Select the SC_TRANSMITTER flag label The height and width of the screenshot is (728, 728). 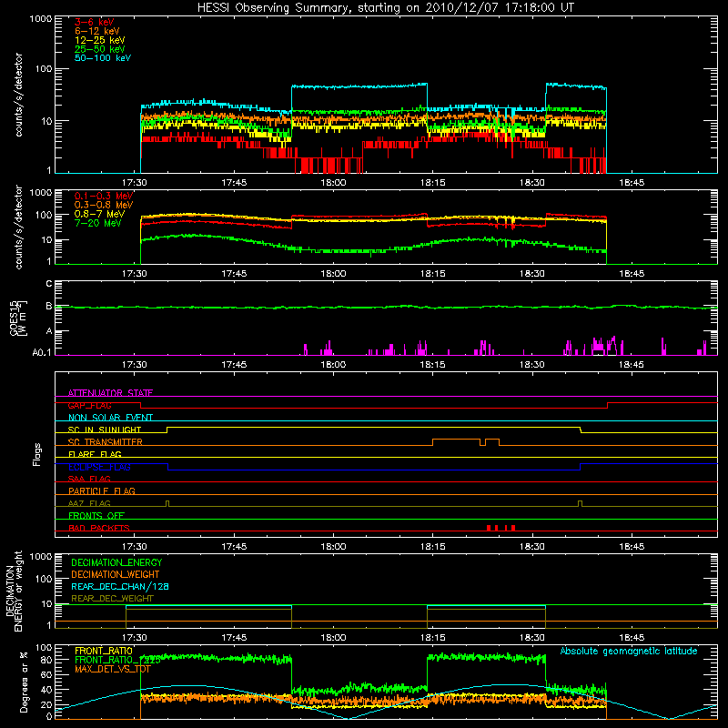[x=105, y=442]
